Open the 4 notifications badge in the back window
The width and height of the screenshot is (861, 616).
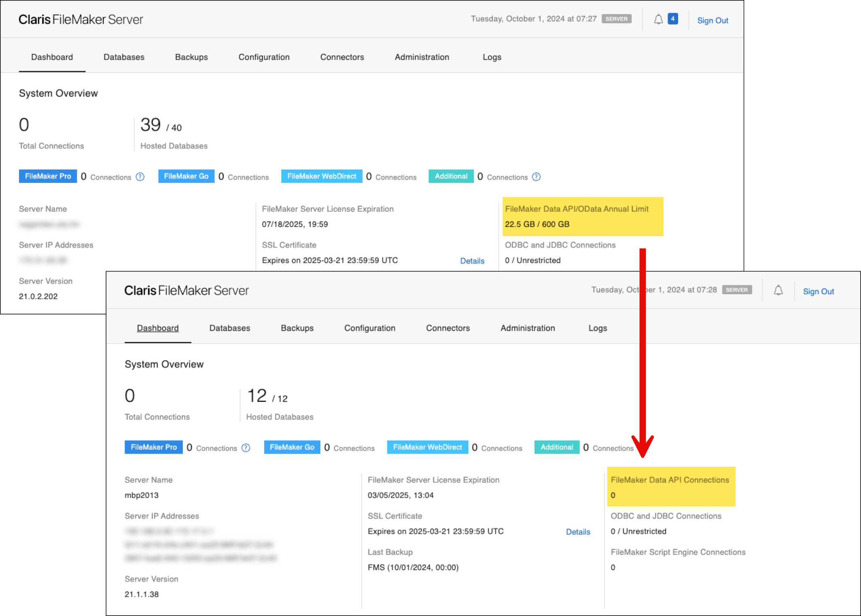[x=673, y=19]
